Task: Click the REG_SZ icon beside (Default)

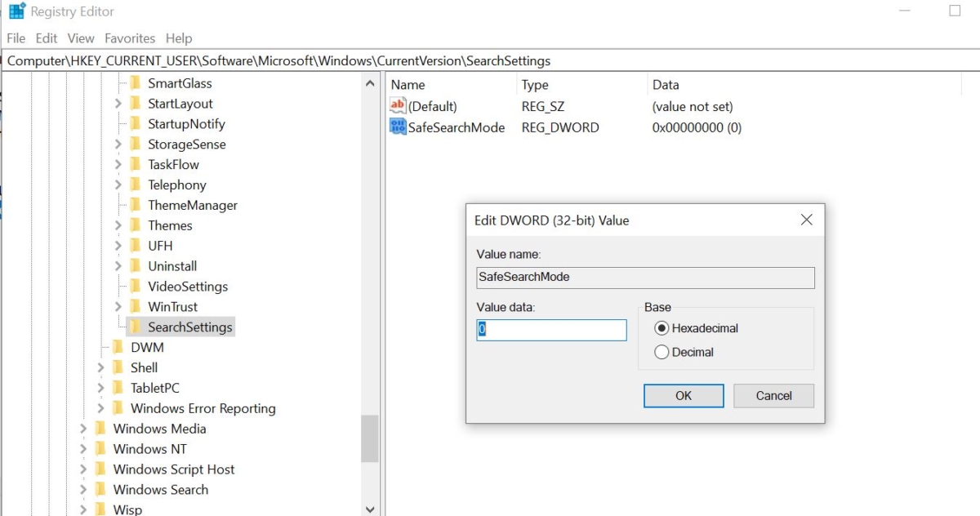Action: [398, 105]
